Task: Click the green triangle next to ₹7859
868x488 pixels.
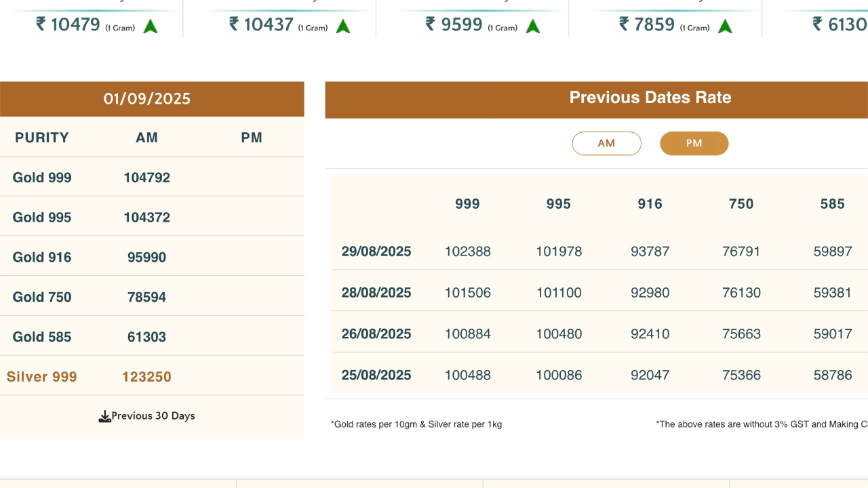Action: pyautogui.click(x=725, y=26)
